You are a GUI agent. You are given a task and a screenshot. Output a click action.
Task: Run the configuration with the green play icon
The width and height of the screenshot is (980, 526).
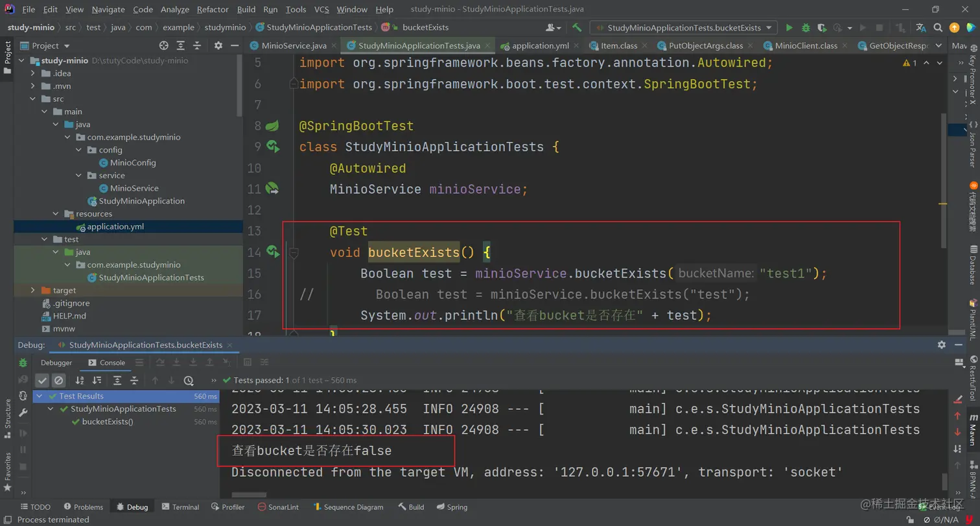click(x=789, y=28)
